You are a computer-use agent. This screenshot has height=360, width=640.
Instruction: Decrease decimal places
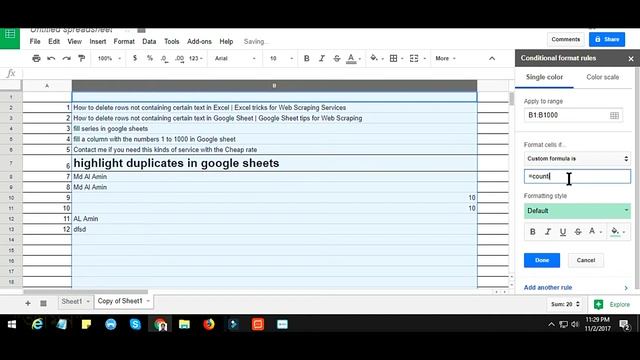point(164,58)
